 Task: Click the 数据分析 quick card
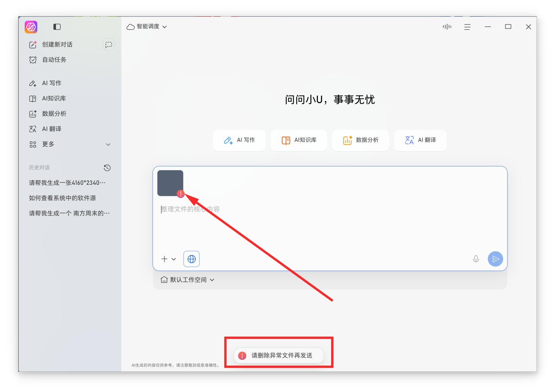pos(361,140)
